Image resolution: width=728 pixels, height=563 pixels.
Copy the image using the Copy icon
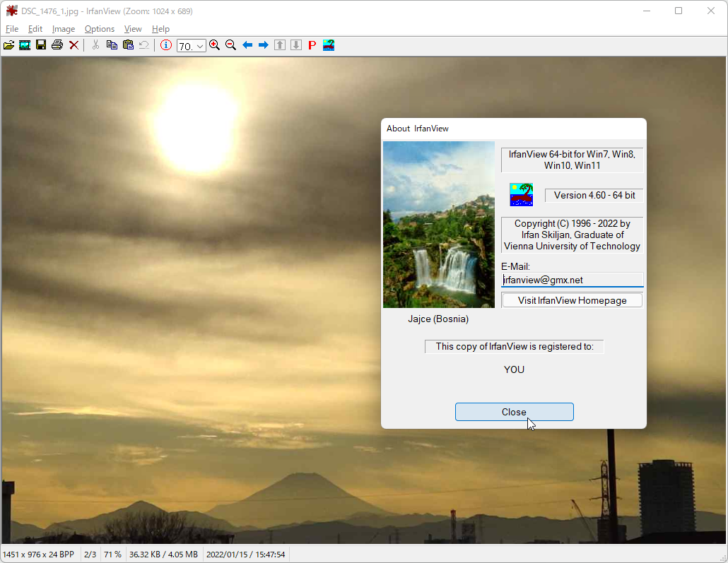pyautogui.click(x=112, y=45)
